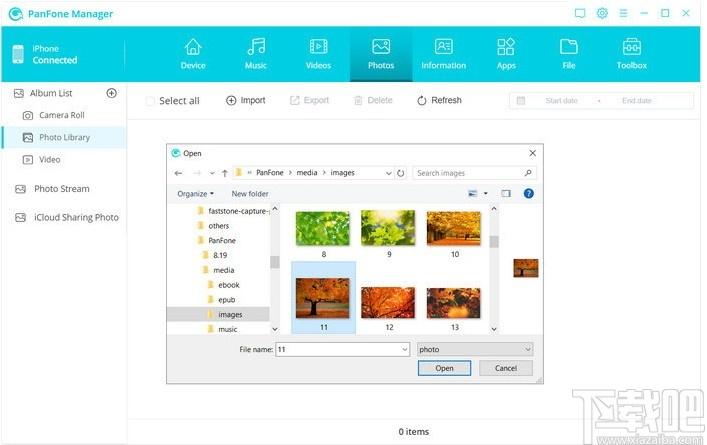Tick the Select all checkbox
The width and height of the screenshot is (707, 445).
click(150, 101)
